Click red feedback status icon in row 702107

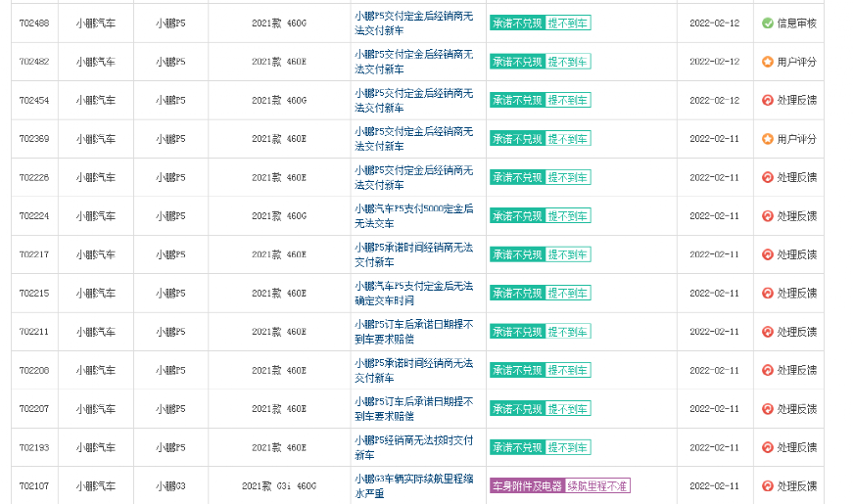(x=768, y=486)
